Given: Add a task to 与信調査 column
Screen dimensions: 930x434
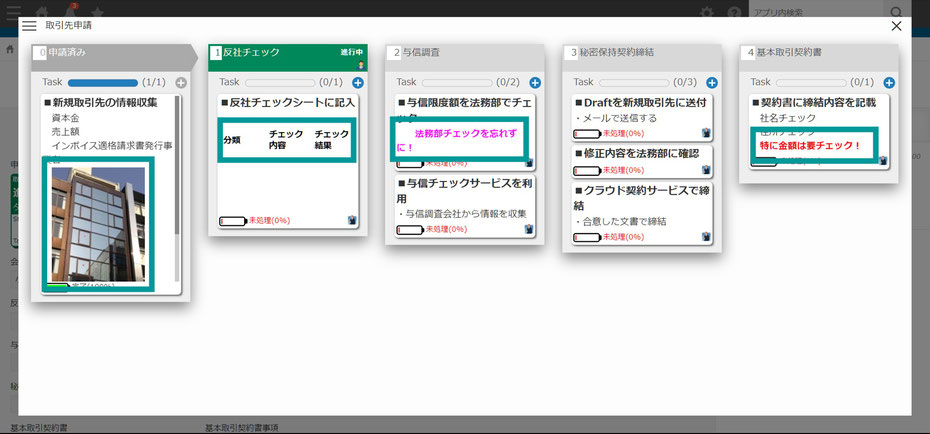Looking at the screenshot, I should tap(534, 83).
